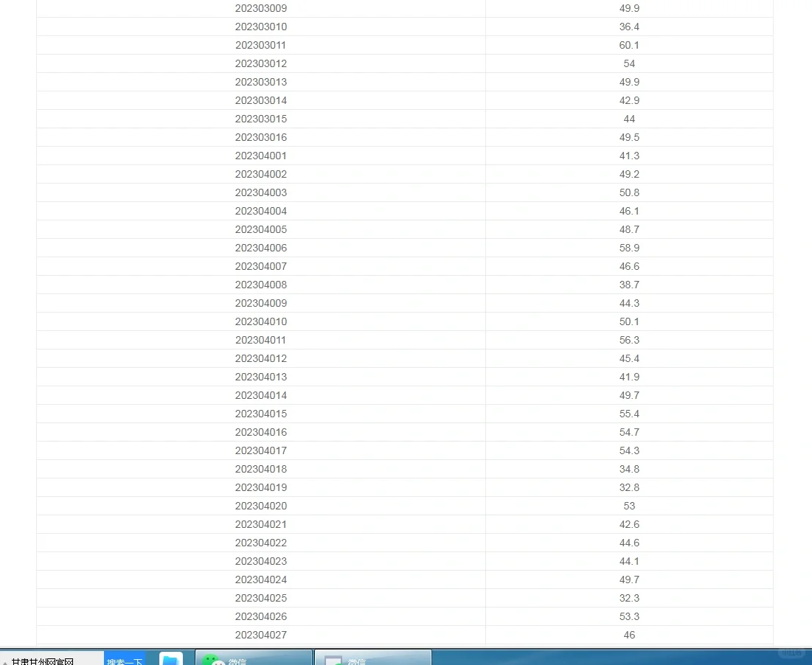Click score 41.3 in row 202304001
This screenshot has height=665, width=812.
(629, 156)
